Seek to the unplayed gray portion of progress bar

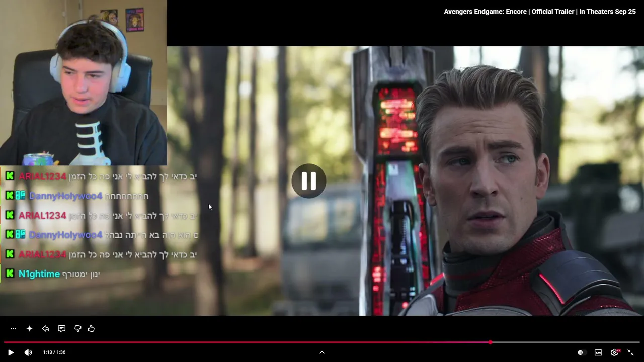(566, 342)
